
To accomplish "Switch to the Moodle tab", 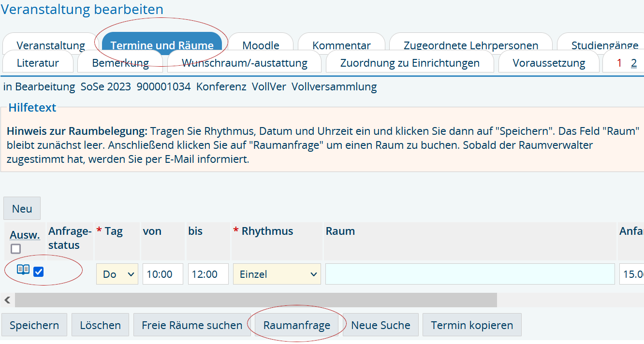I will click(261, 45).
